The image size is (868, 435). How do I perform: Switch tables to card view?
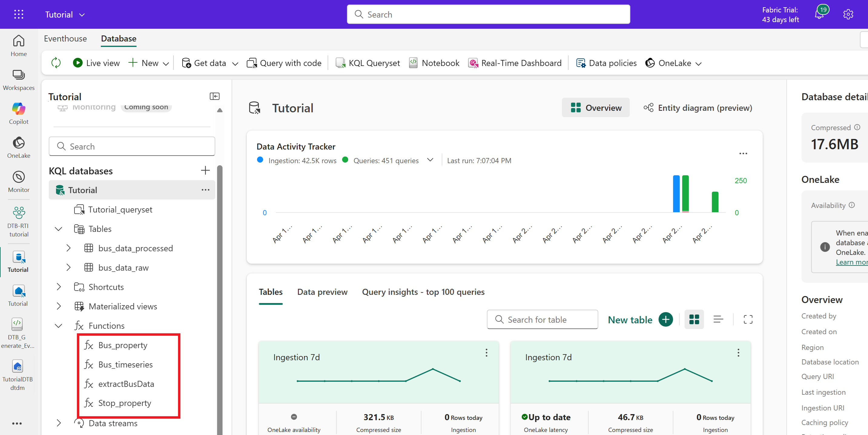click(694, 319)
